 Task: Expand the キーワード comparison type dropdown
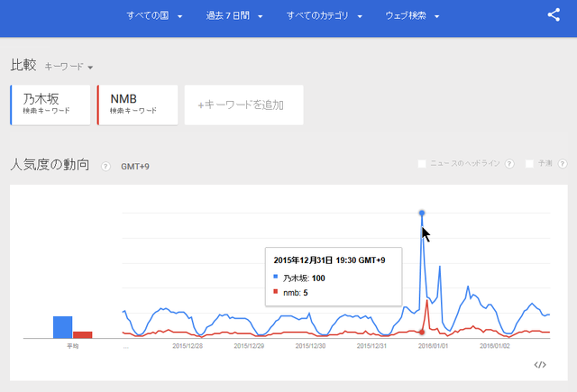[x=69, y=67]
